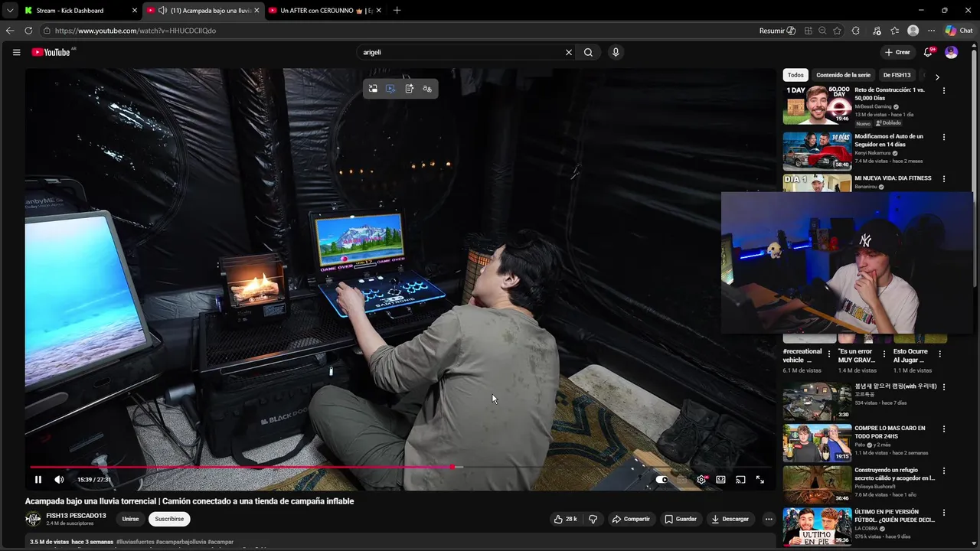This screenshot has height=551, width=980.
Task: Click the notes icon in video overlay toolbar
Action: [409, 89]
